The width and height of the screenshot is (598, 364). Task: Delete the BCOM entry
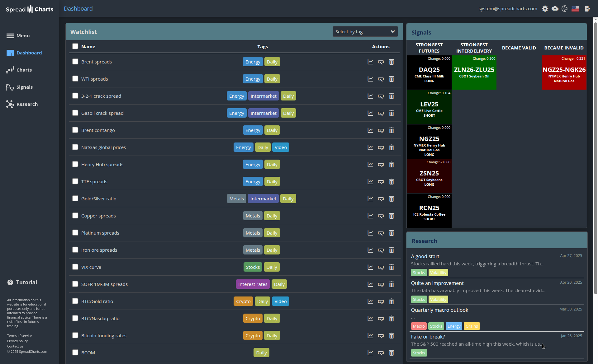pyautogui.click(x=392, y=353)
